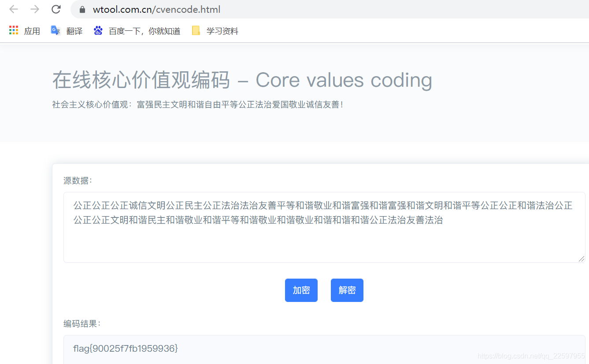
Task: Click the Baidu paw icon on bookmarks bar
Action: pyautogui.click(x=98, y=30)
